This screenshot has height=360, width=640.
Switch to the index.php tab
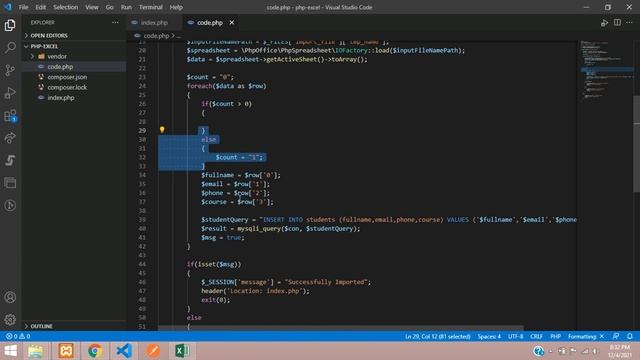(x=154, y=23)
